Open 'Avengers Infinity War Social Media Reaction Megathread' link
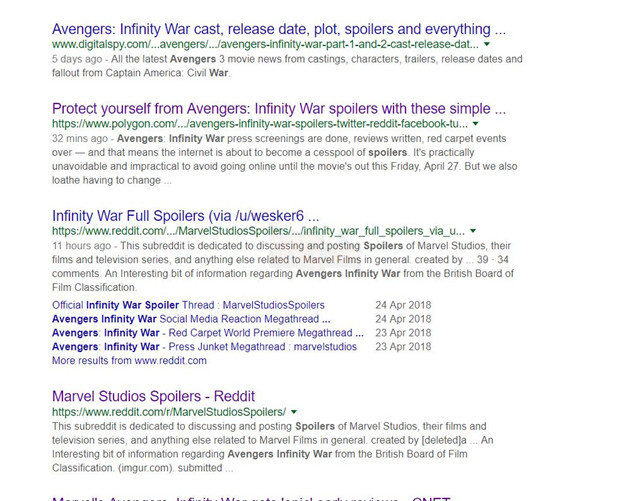 tap(191, 319)
